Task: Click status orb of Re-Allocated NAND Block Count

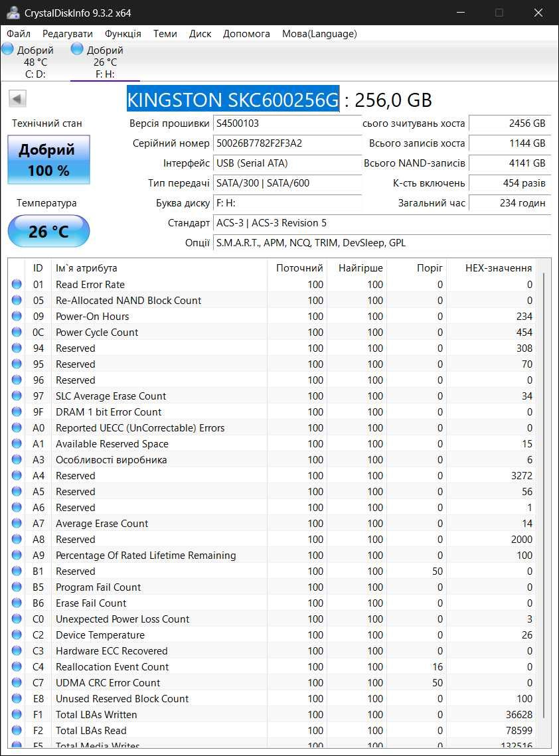Action: pos(17,300)
